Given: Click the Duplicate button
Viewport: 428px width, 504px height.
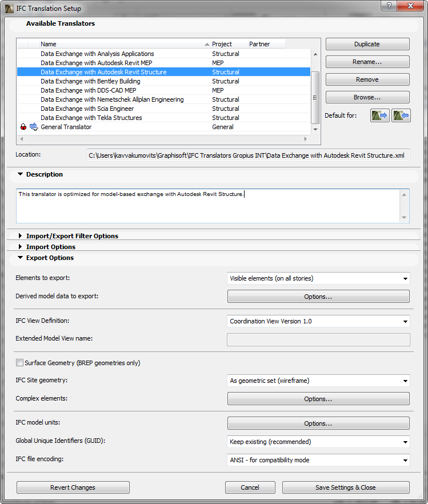Looking at the screenshot, I should [367, 44].
